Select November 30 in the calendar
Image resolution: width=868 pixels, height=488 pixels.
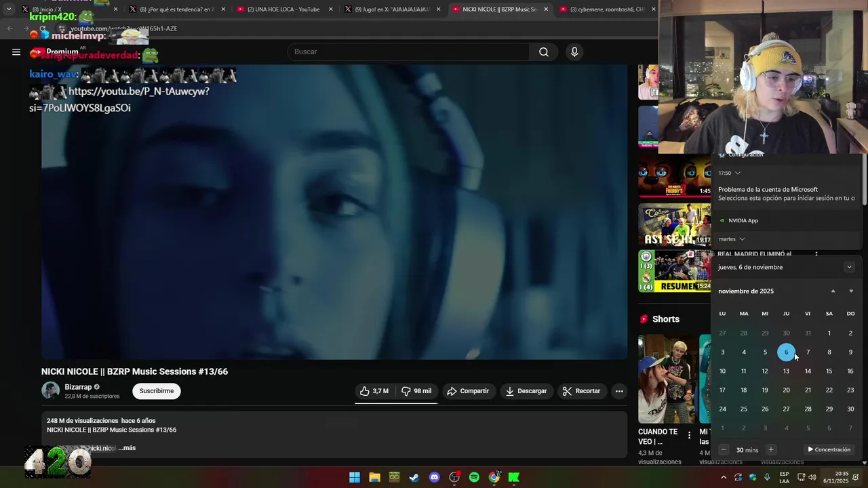850,409
